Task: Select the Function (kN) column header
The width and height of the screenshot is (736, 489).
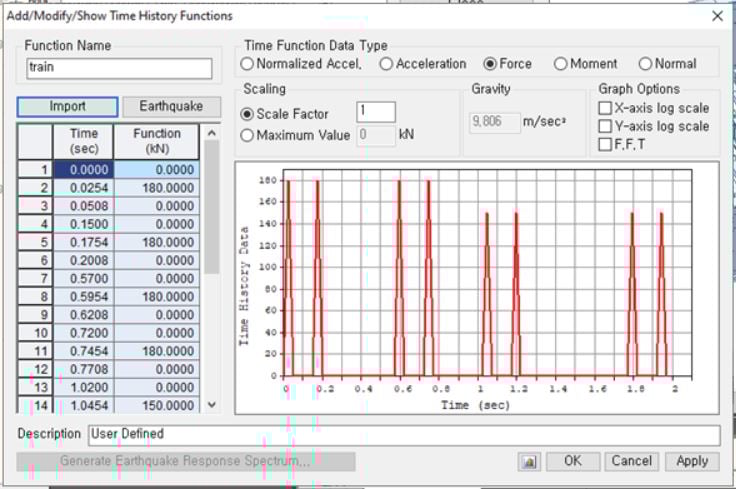Action: 156,141
